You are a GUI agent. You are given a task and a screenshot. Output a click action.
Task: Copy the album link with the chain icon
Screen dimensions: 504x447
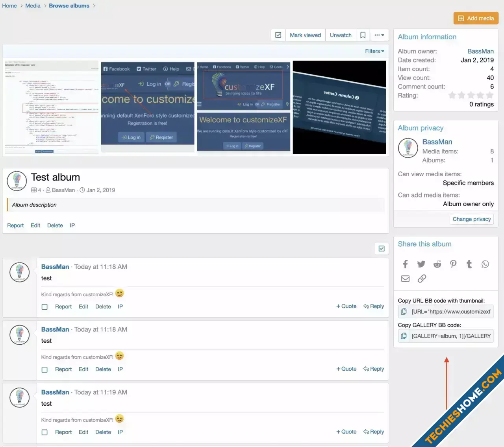(x=422, y=279)
